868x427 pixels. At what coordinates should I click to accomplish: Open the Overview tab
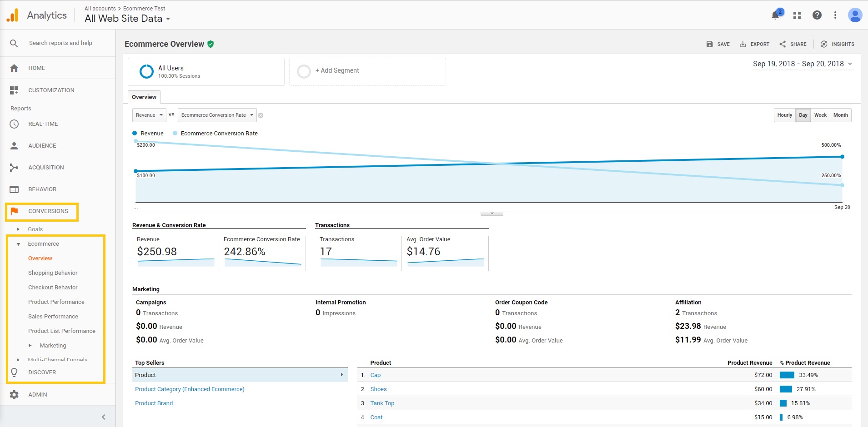pyautogui.click(x=144, y=97)
